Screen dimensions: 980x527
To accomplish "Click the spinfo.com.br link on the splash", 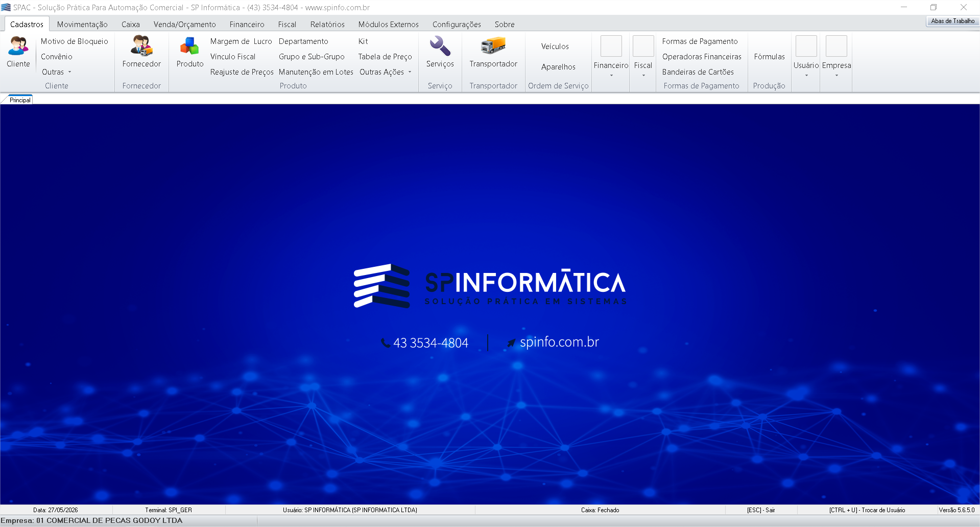I will (x=559, y=342).
